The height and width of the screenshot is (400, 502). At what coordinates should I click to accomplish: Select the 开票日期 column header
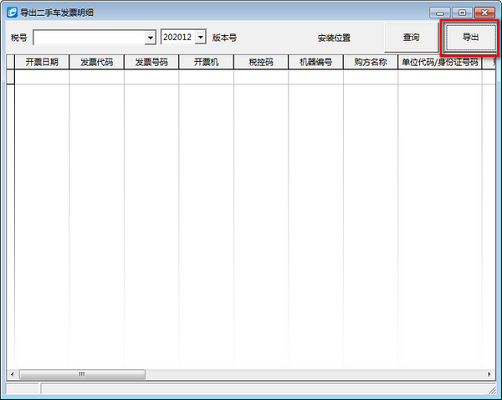tap(42, 62)
